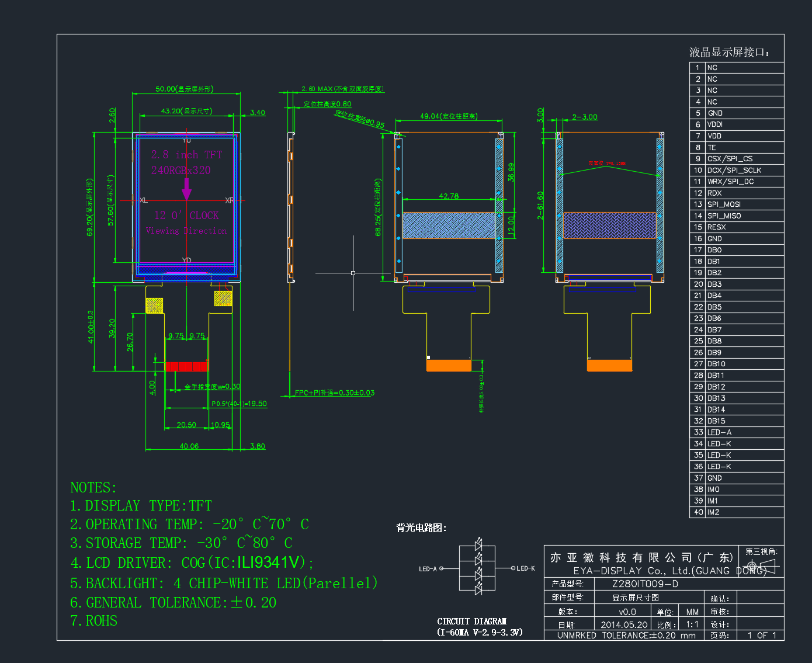Click the Viewing Direction label

186,231
